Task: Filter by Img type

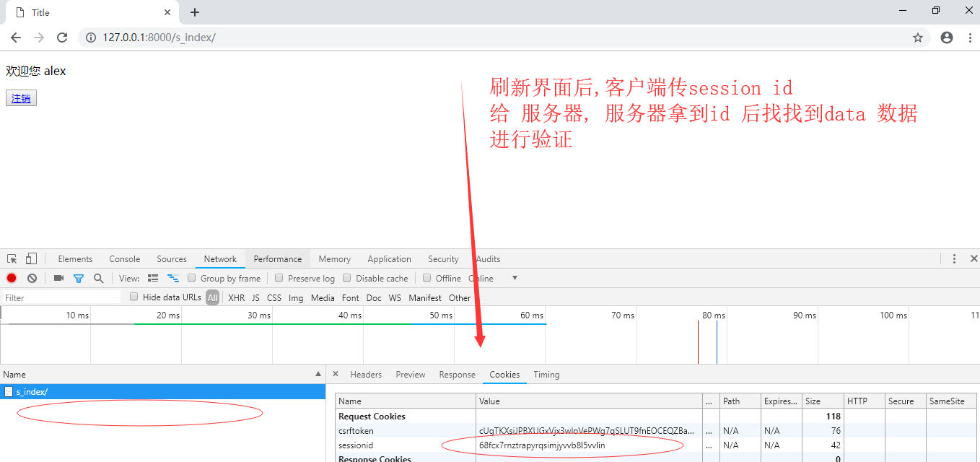Action: click(296, 297)
